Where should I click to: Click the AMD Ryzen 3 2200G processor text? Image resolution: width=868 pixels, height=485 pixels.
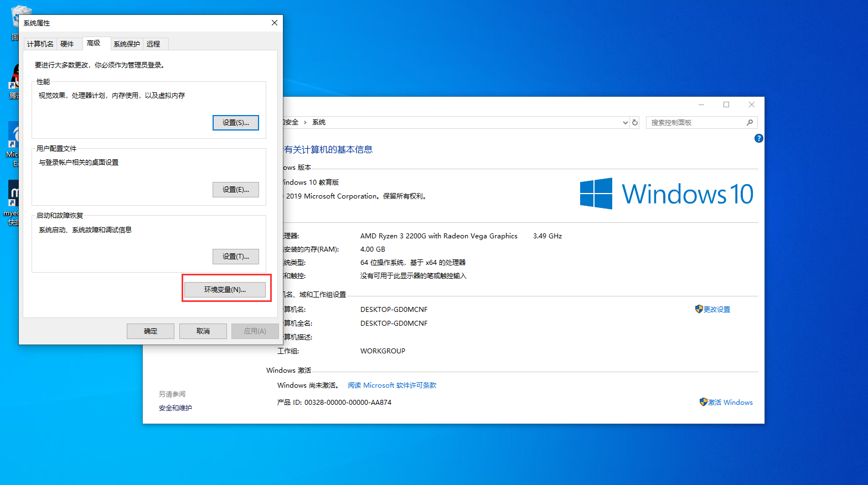click(438, 236)
